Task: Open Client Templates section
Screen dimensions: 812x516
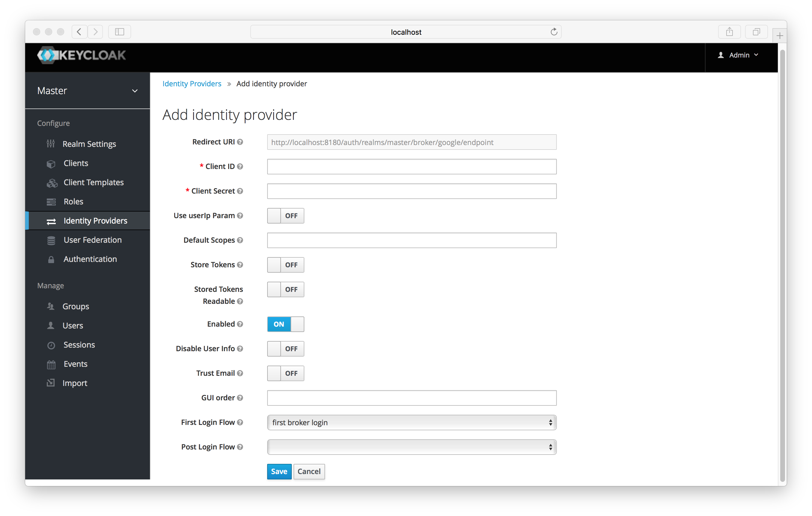Action: click(94, 182)
